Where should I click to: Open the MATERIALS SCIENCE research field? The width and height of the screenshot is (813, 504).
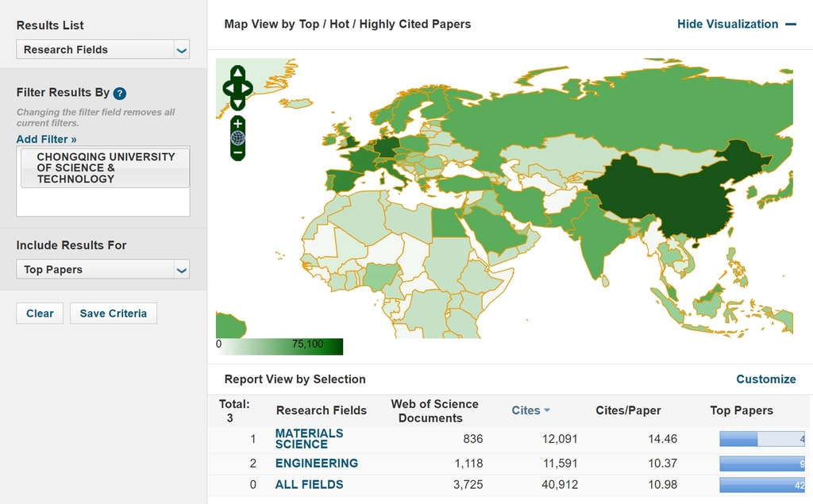click(309, 439)
